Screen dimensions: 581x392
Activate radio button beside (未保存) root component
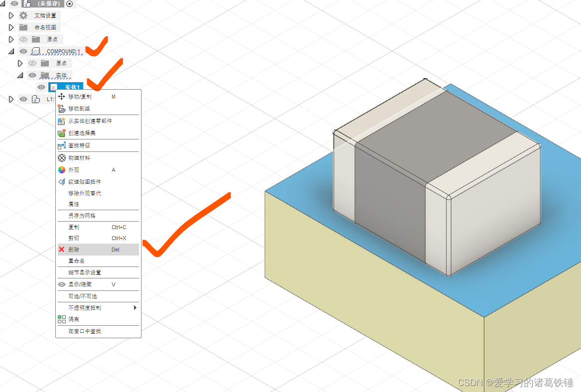(69, 3)
